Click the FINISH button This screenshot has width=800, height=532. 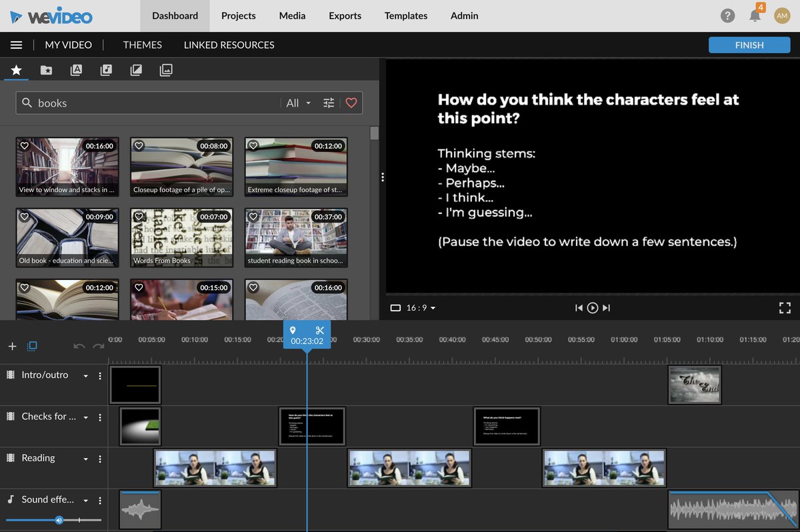tap(749, 45)
